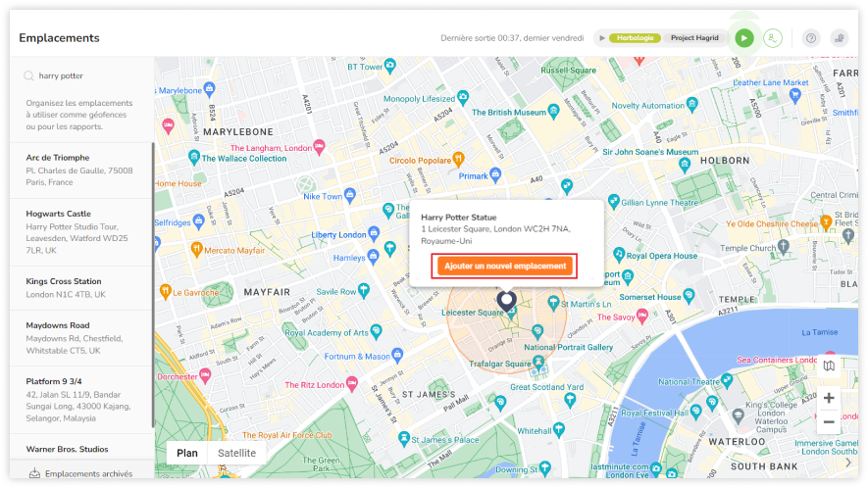Click The Langham, London hotel marker

coord(319,147)
